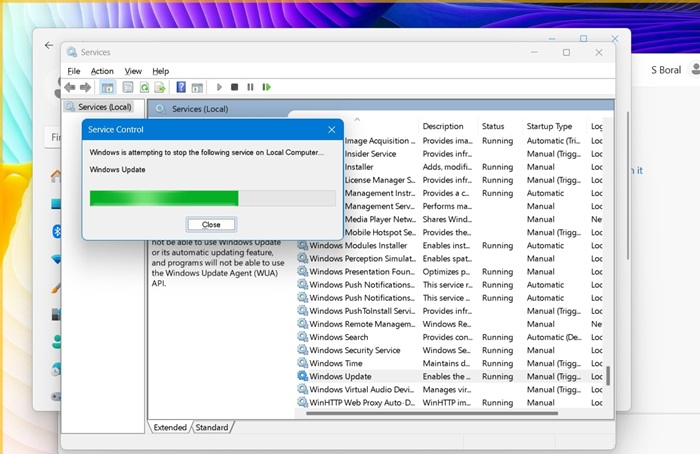Click the horizontal scrollbar in services list
Image resolution: width=700 pixels, height=454 pixels.
(432, 413)
